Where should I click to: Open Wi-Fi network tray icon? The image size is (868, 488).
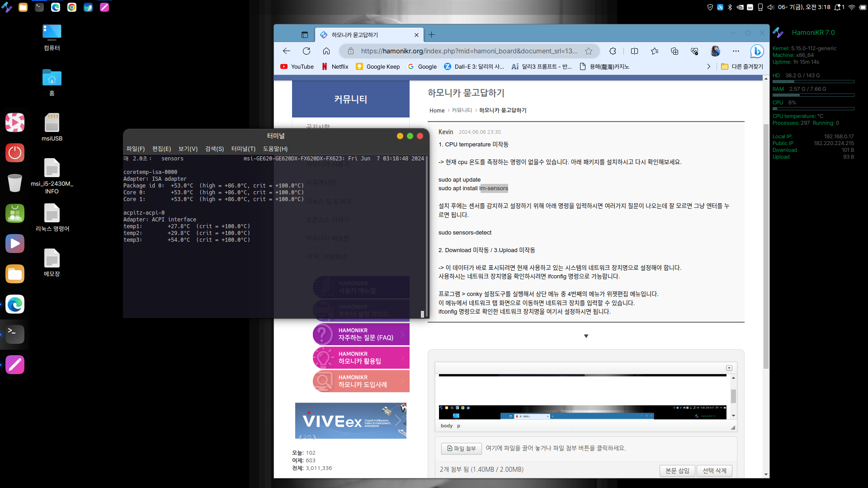[852, 7]
